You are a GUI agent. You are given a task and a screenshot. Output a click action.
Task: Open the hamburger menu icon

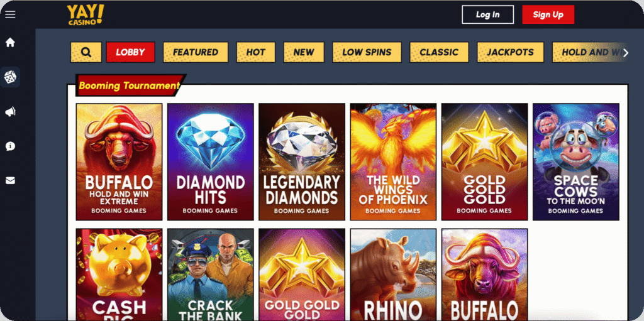10,14
